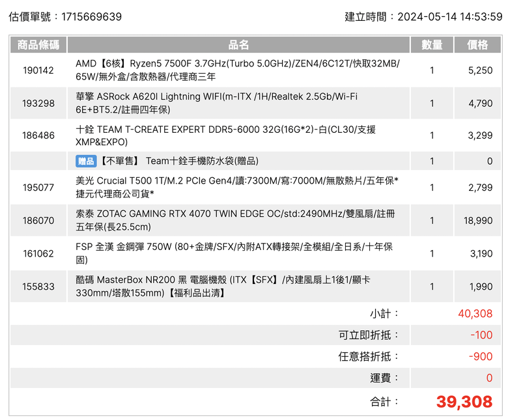
Task: Click the 運費 shipping fee value 0
Action: coord(489,378)
